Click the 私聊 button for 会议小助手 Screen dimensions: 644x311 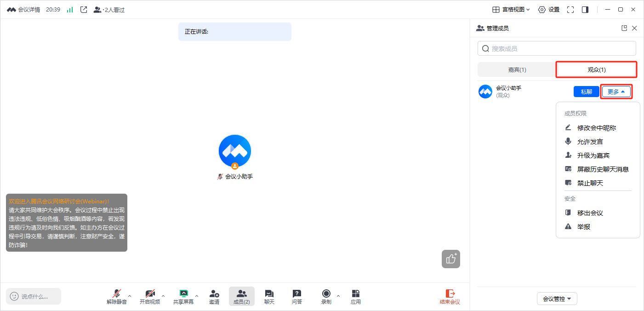pos(587,92)
